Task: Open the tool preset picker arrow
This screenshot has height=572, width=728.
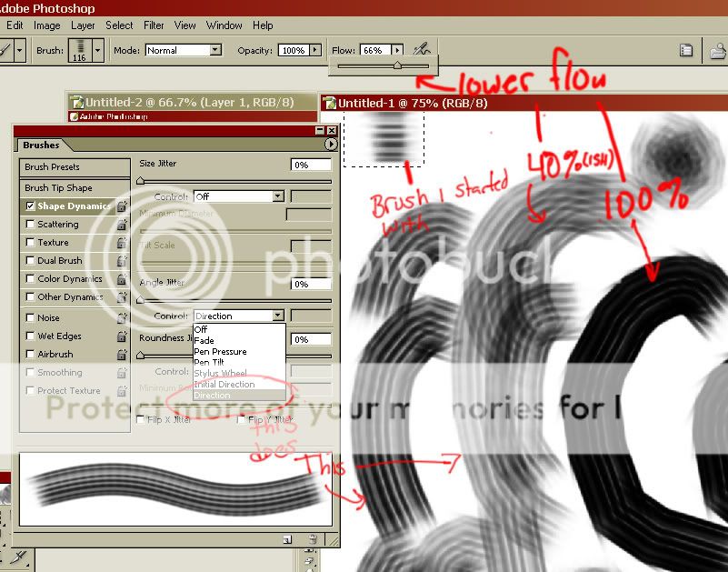Action: point(19,49)
